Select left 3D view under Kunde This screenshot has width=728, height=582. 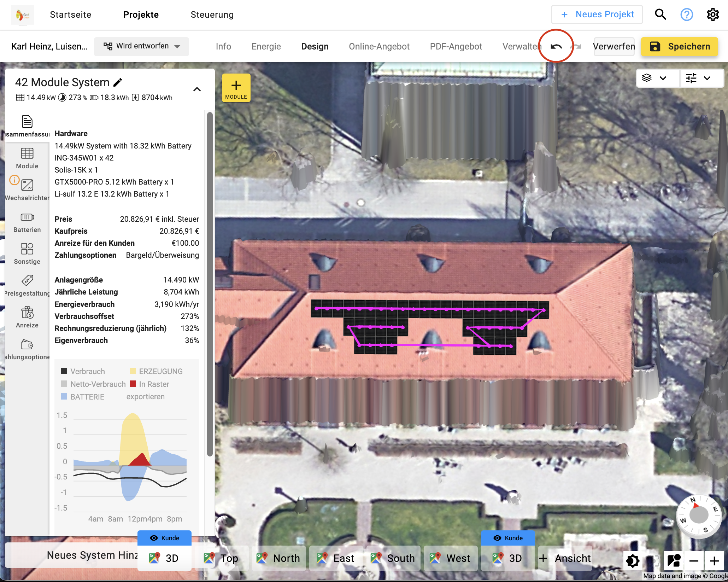coord(164,558)
